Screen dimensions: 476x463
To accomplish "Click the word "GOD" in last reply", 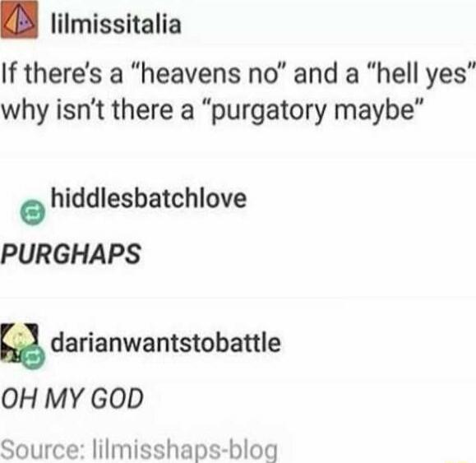I will (x=118, y=398).
